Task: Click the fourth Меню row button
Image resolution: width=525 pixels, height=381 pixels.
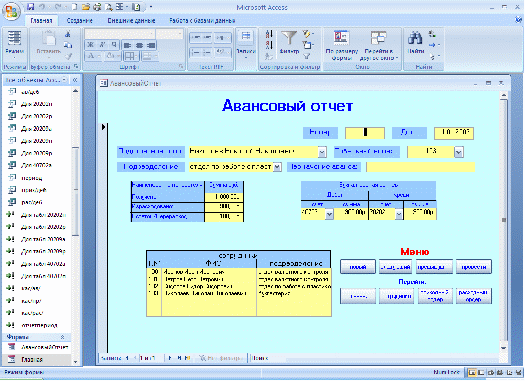Action: 474,267
